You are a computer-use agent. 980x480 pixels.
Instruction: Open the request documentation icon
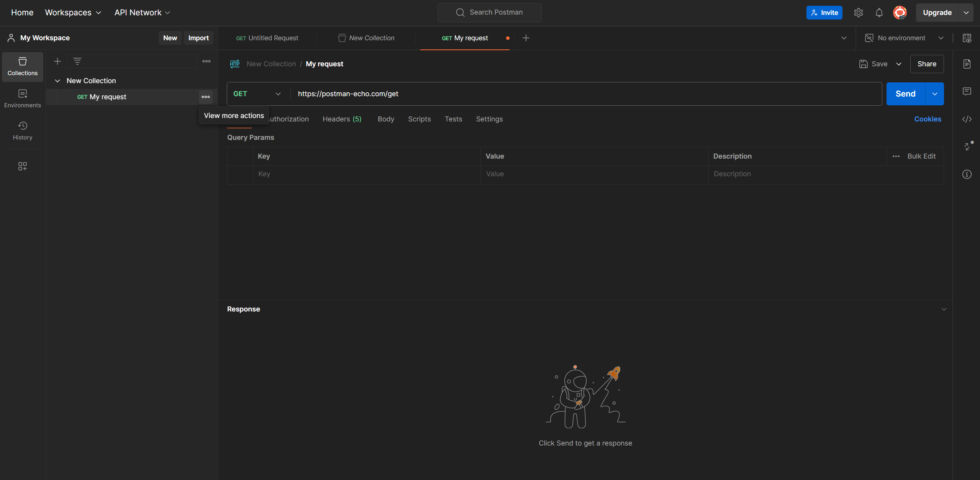pyautogui.click(x=967, y=64)
